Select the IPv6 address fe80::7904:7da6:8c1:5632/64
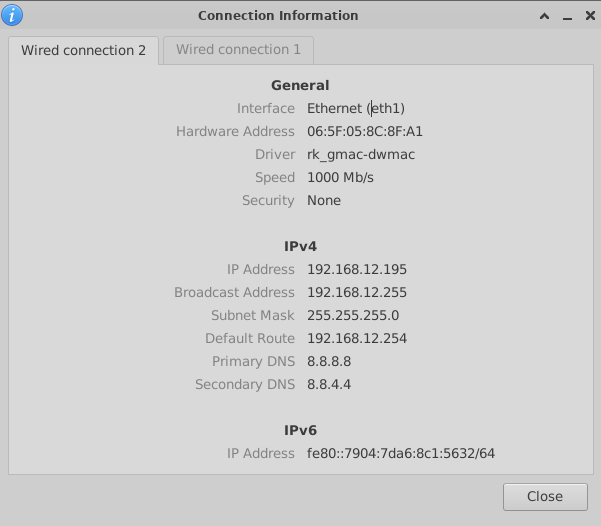This screenshot has width=601, height=526. (401, 454)
